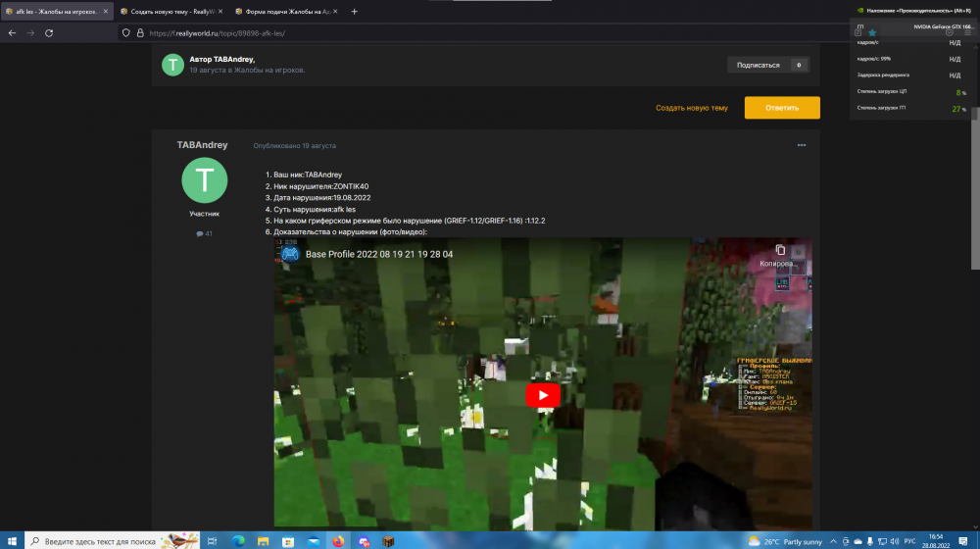This screenshot has width=980, height=549.
Task: Switch to 'Форма подачи Жалобы' tab
Action: [x=287, y=11]
